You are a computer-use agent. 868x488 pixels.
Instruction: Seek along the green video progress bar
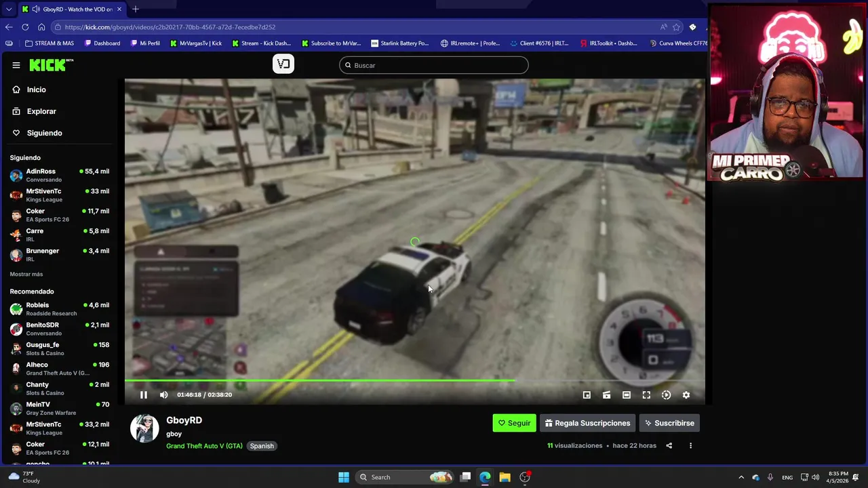point(415,380)
